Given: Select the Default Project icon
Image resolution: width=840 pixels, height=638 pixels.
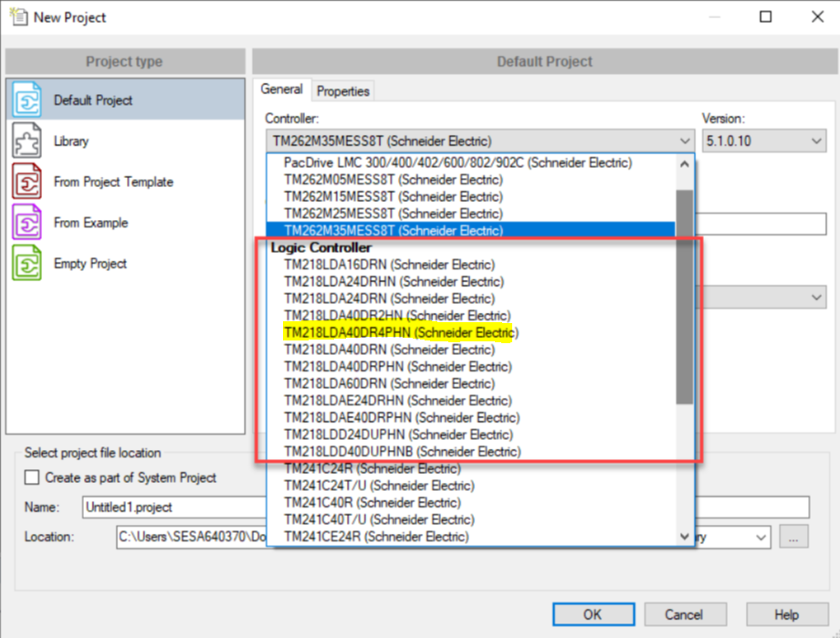Looking at the screenshot, I should pos(26,99).
